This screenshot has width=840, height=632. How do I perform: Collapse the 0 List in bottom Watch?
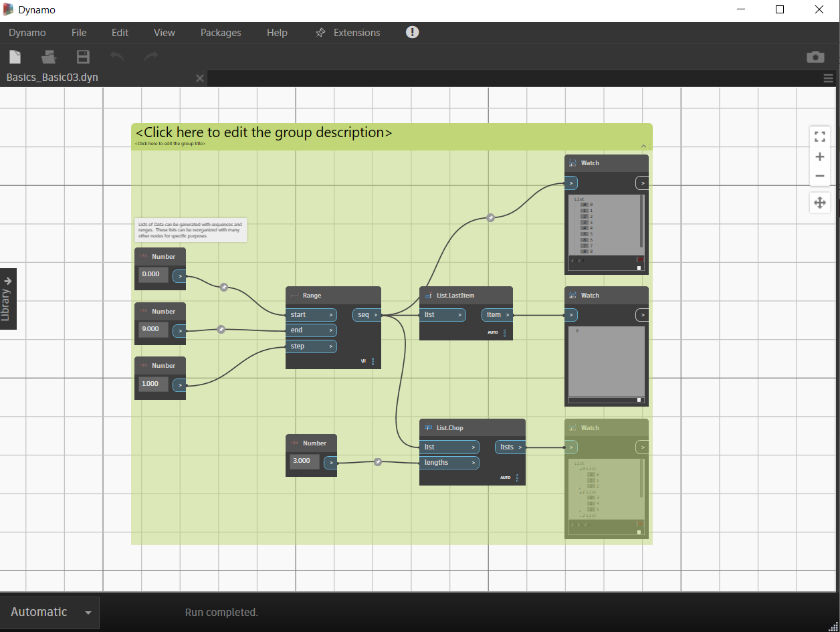pyautogui.click(x=582, y=469)
